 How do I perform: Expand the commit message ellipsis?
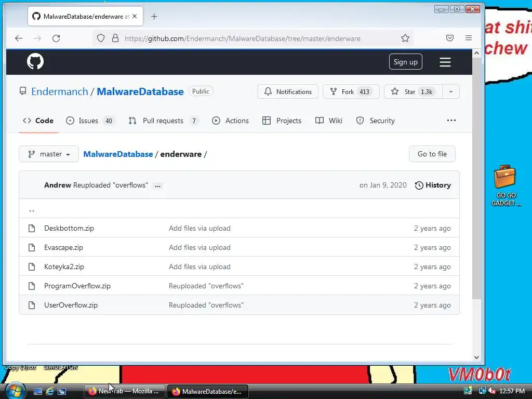coord(157,185)
